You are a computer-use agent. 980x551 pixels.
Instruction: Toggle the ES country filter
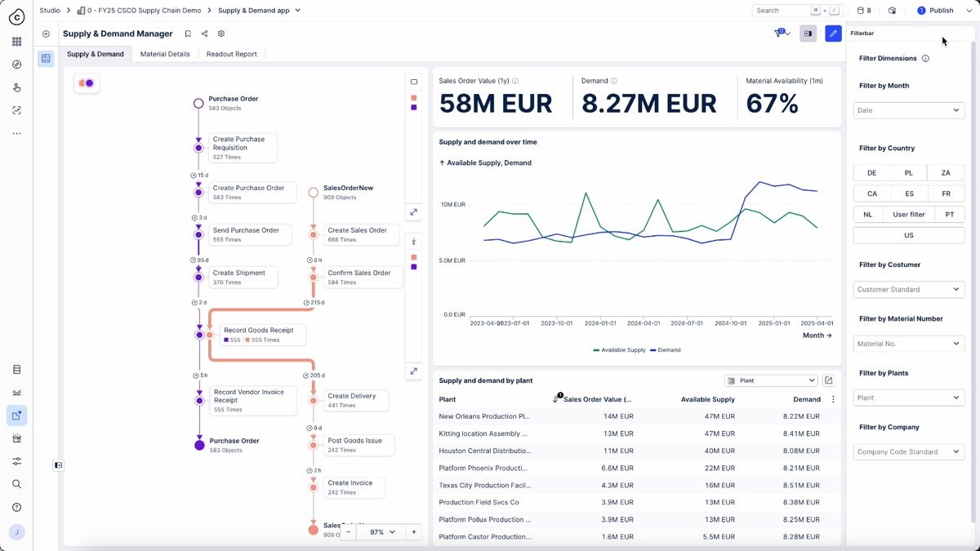[909, 193]
